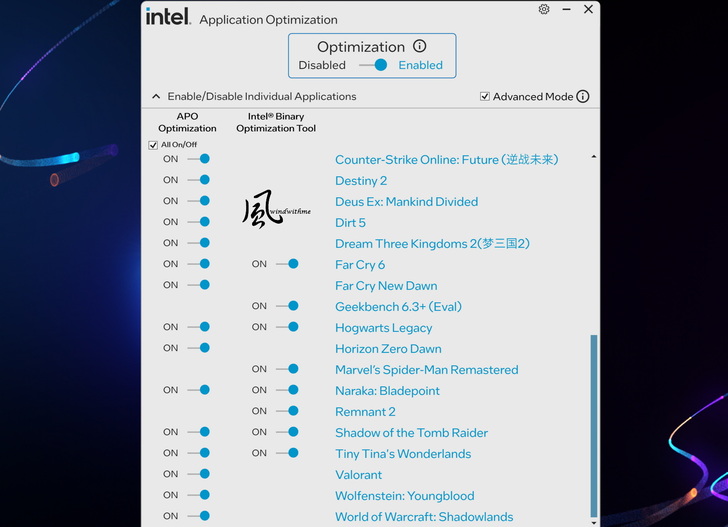Disable APO for World of Warcraft: Shadowlands

[198, 516]
